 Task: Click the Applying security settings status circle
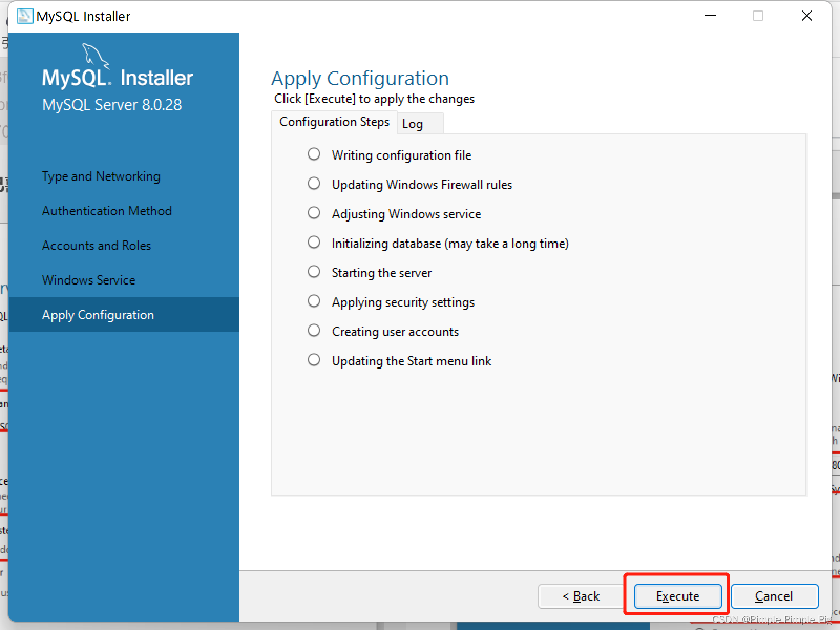point(314,301)
